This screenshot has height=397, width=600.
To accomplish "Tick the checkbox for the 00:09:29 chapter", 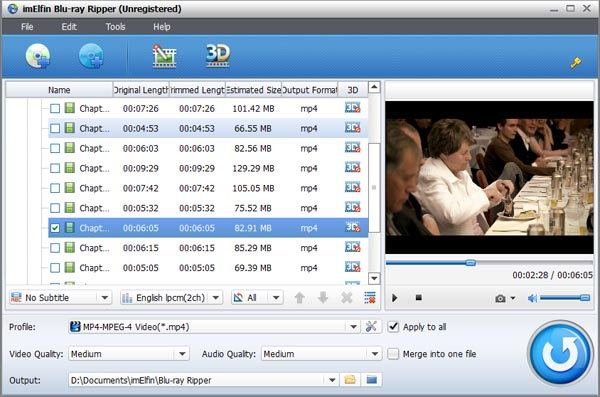I will (55, 168).
